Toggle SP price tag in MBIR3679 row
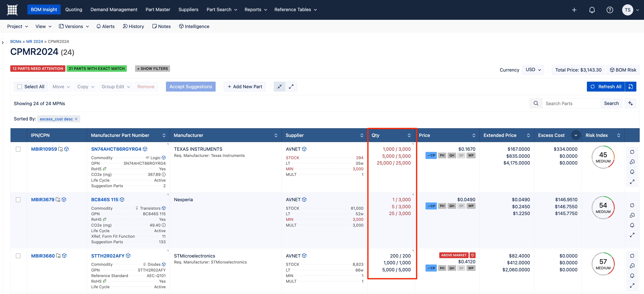 (461, 206)
